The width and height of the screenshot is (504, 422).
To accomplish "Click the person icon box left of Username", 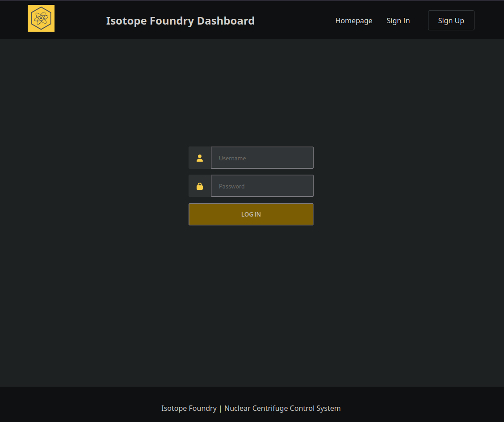I will pyautogui.click(x=200, y=158).
